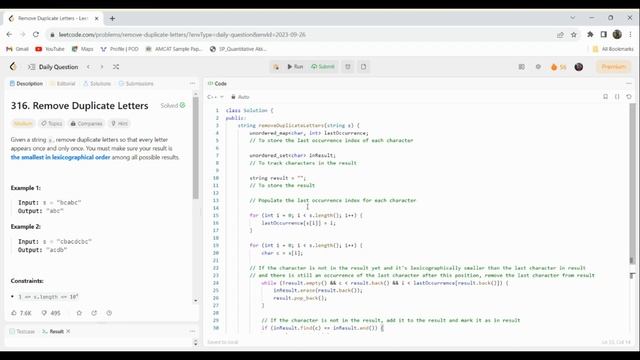Like the problem with thumbs up
640x360 pixels.
click(x=21, y=313)
